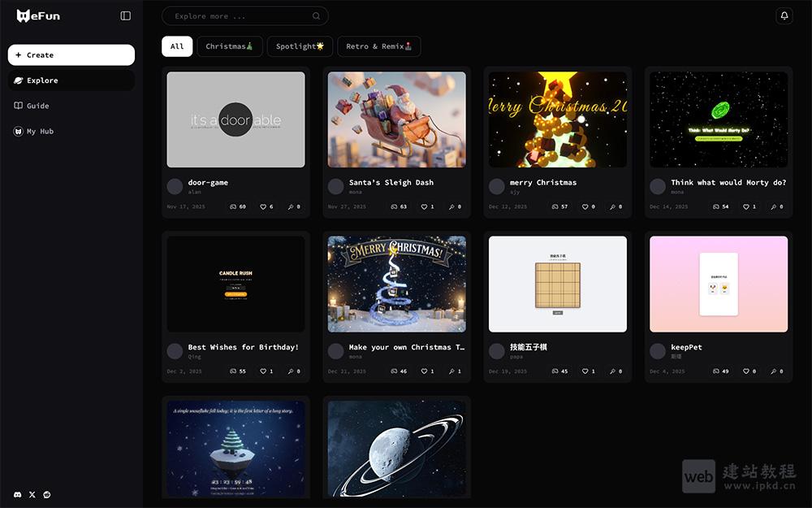Screen dimensions: 812x508
Task: Open the Discord link icon
Action: coord(18,494)
